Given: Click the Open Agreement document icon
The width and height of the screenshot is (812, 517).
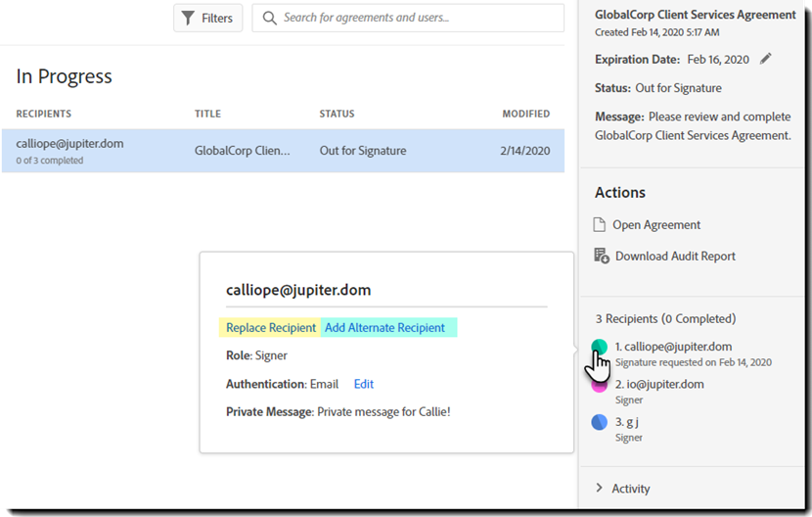Looking at the screenshot, I should 601,225.
